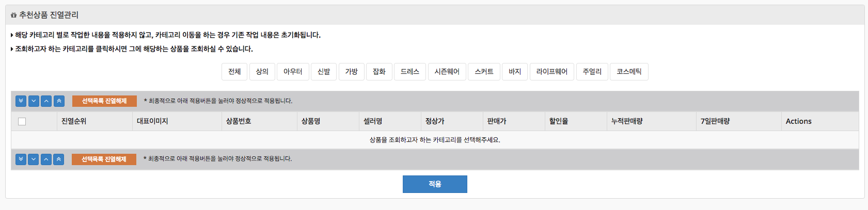Click the bottom 선택목록 진열해제 button
This screenshot has width=868, height=210.
pyautogui.click(x=104, y=159)
